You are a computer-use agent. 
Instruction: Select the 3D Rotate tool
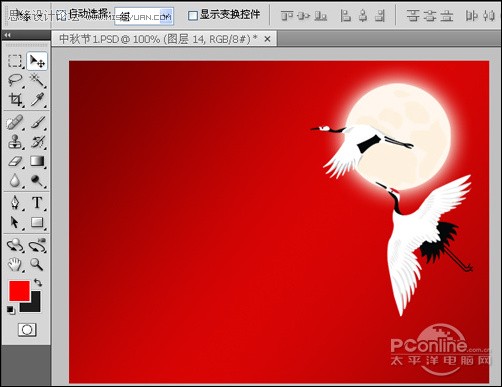pos(15,246)
